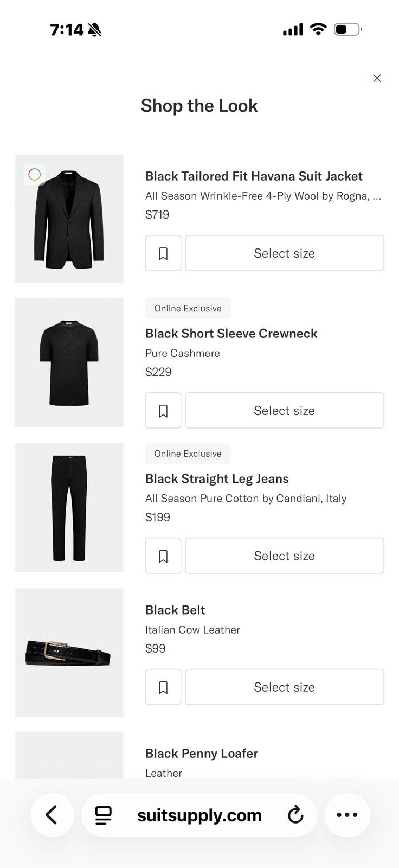Open the browser more options ellipsis
Screen dimensions: 399x868
347,815
